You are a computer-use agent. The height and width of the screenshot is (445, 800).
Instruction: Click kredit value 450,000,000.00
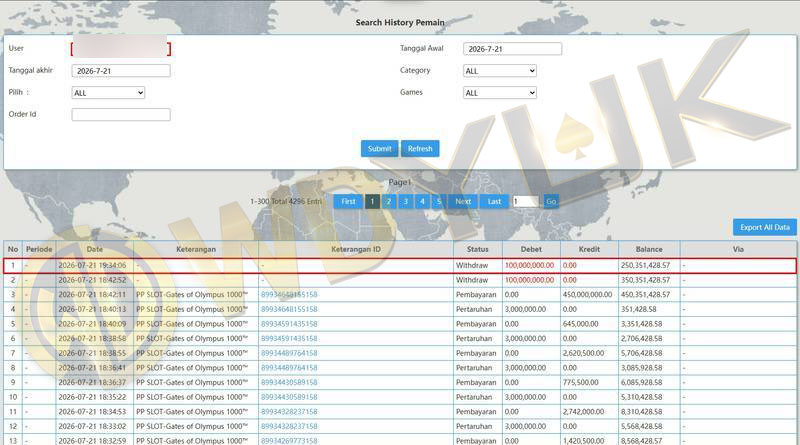point(587,294)
